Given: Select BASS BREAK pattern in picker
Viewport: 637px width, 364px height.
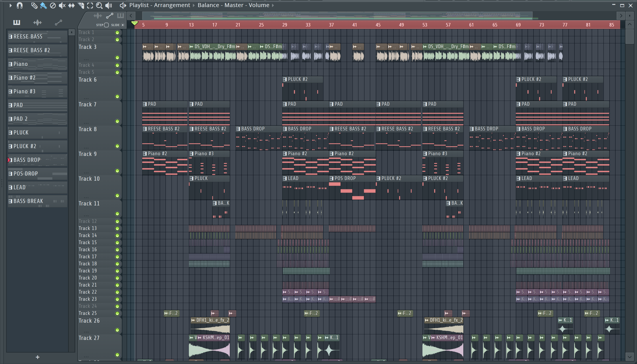Looking at the screenshot, I should (x=38, y=201).
